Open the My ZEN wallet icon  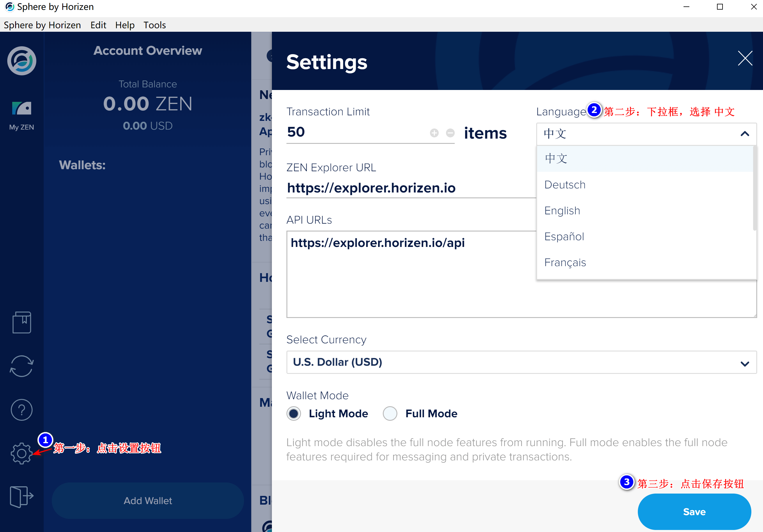pyautogui.click(x=22, y=115)
